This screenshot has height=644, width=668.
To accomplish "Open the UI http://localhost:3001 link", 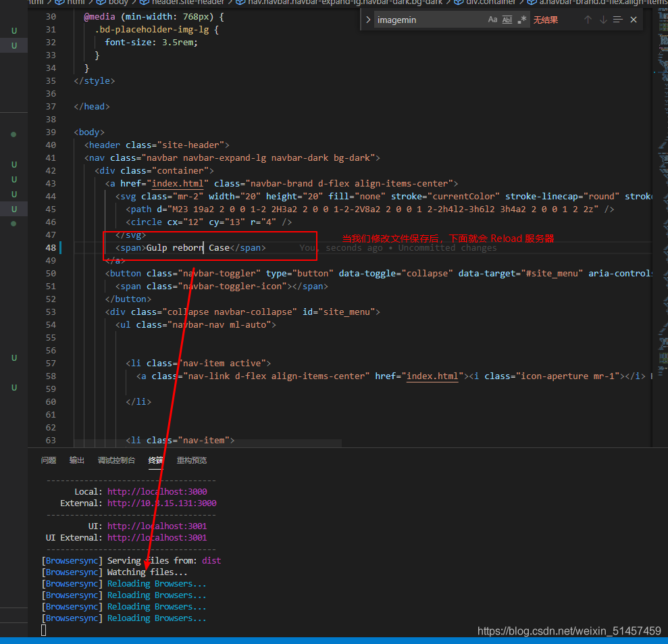I will tap(157, 526).
